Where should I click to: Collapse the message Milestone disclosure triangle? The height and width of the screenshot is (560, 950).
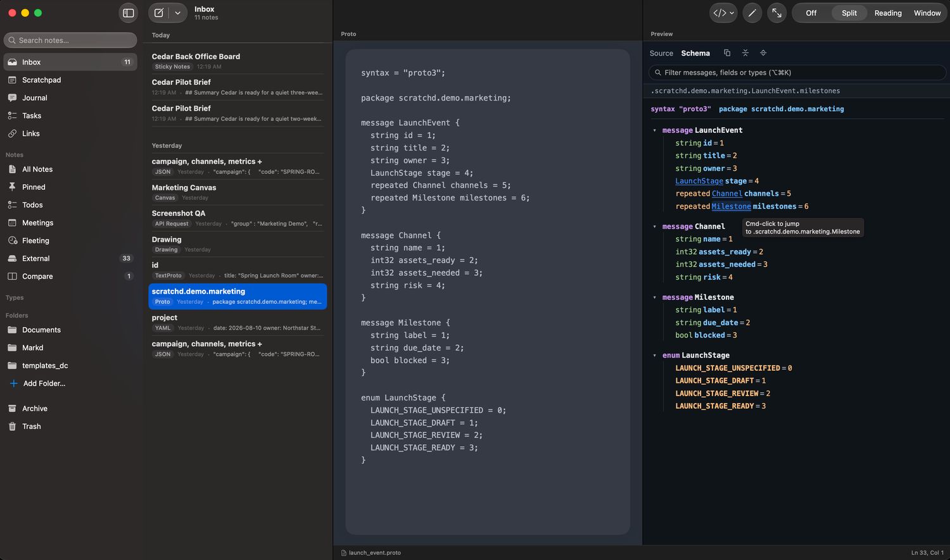click(655, 297)
